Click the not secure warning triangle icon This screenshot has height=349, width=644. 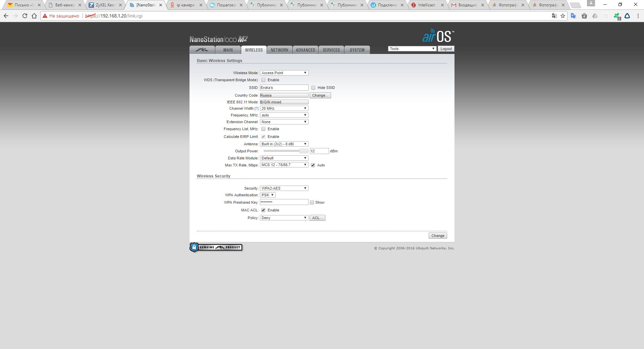click(45, 16)
